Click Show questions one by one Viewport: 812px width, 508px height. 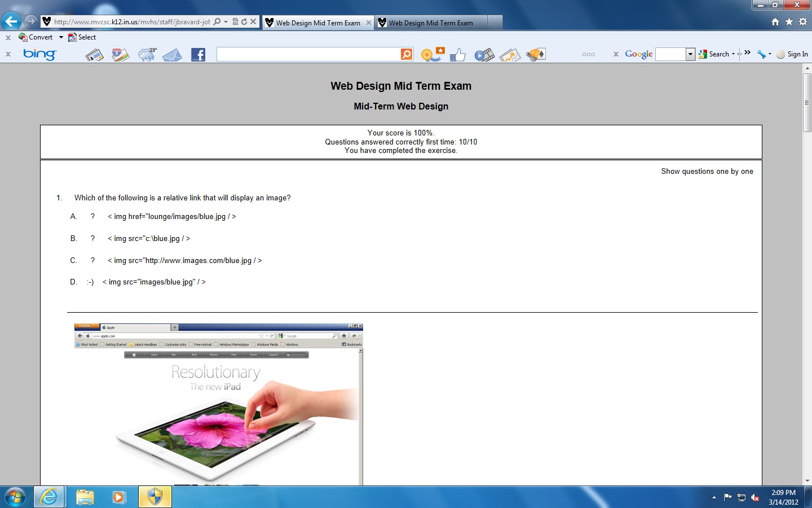707,172
